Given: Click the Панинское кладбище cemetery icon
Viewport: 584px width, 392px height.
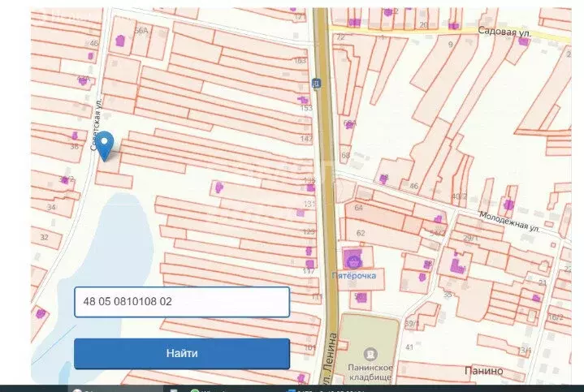Looking at the screenshot, I should 370,354.
